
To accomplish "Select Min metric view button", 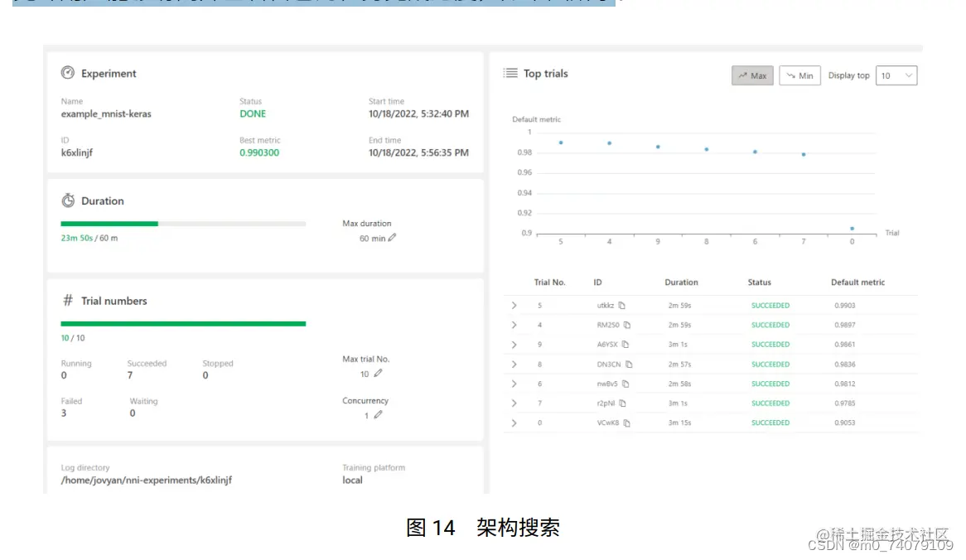I will point(799,75).
